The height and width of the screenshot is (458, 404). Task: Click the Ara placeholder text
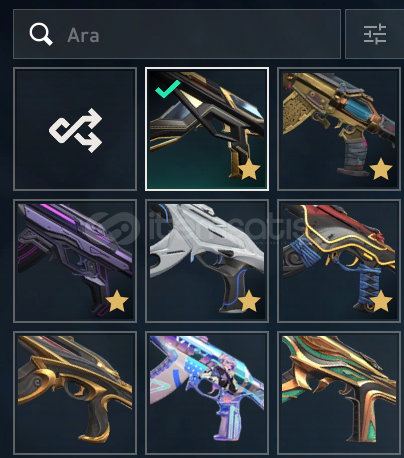pyautogui.click(x=83, y=35)
